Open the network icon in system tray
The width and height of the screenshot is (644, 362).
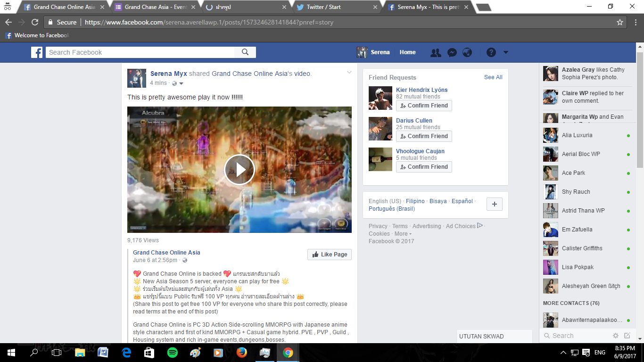[x=575, y=353]
